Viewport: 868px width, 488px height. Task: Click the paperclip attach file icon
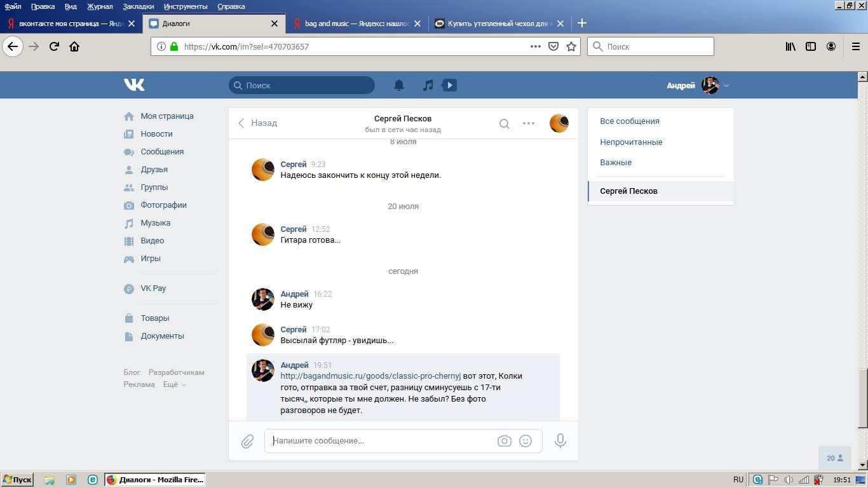(247, 441)
